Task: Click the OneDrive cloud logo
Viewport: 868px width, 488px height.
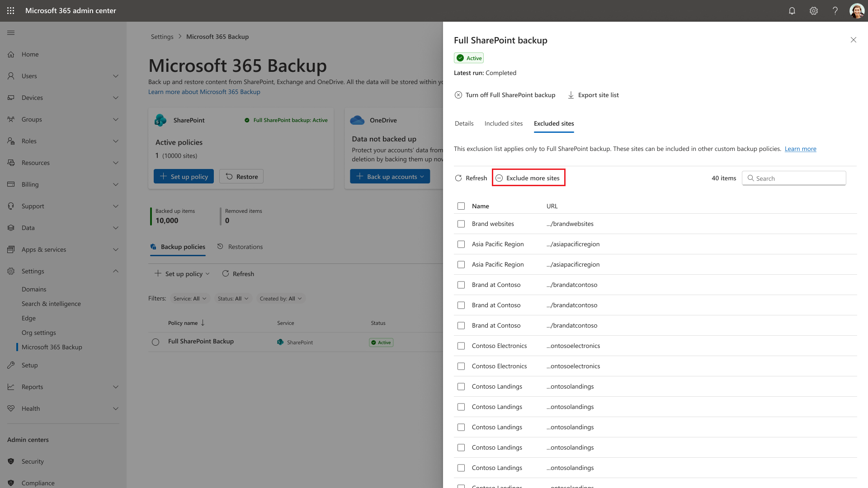Action: [357, 120]
